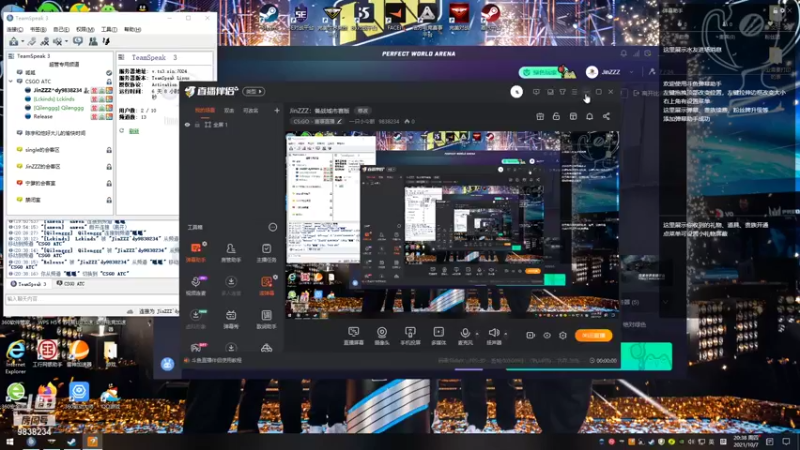Open mode selector beside 直播伴侣 logo
This screenshot has height=450, width=800.
(x=254, y=91)
